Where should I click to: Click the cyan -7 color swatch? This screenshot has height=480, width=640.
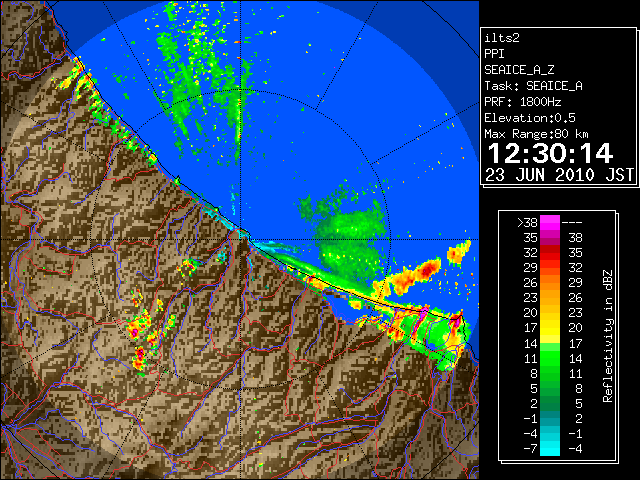click(550, 448)
